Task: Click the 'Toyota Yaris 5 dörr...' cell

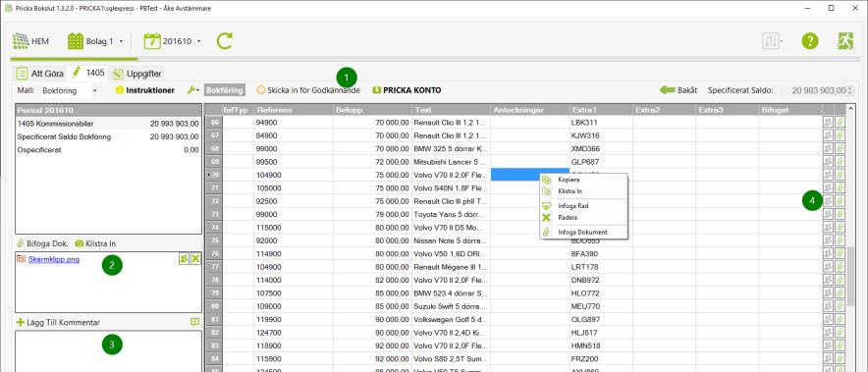Action: point(451,214)
